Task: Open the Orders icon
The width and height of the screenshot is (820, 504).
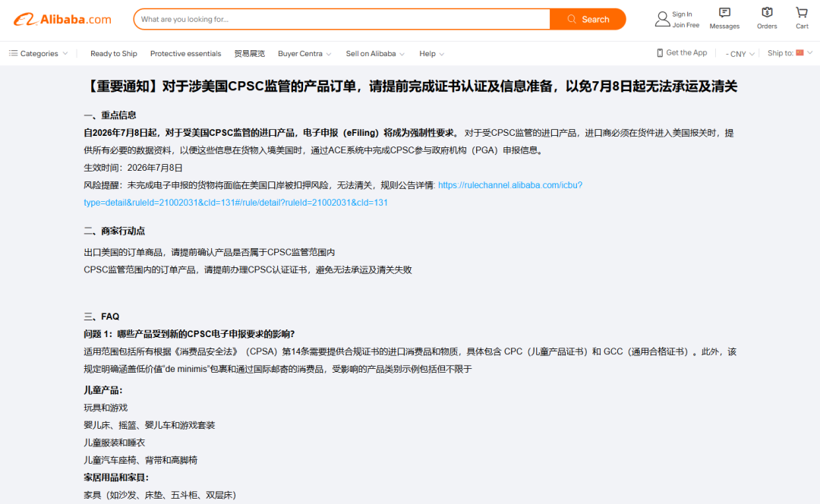Action: (767, 13)
